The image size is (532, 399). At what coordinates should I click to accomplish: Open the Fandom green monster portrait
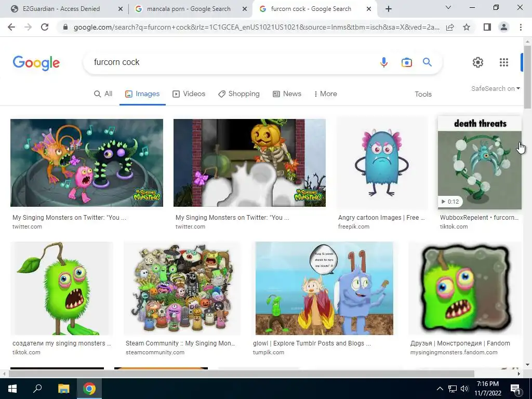click(x=465, y=288)
